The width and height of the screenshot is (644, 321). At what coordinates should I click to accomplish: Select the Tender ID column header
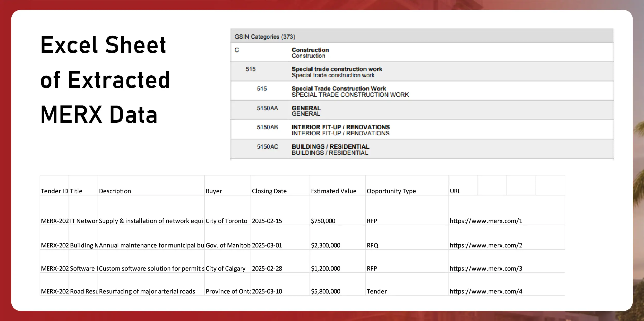54,191
